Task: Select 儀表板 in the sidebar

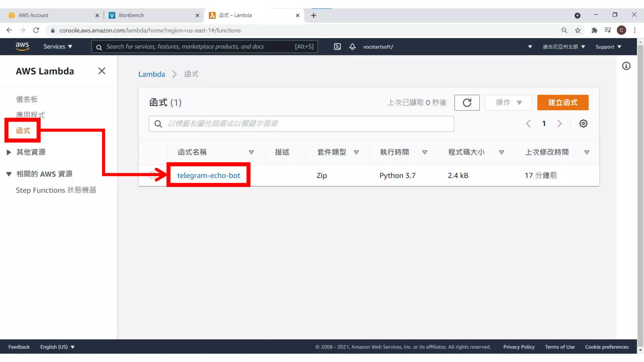Action: coord(27,99)
